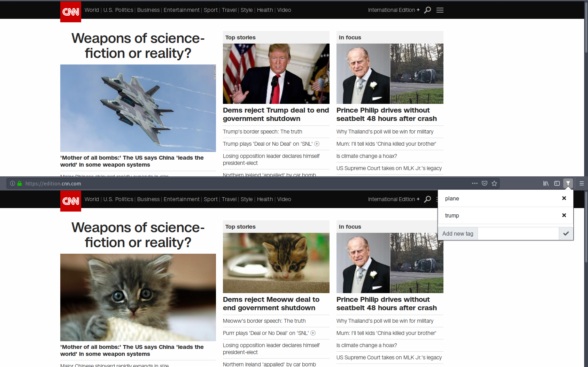The width and height of the screenshot is (588, 367).
Task: Bookmark this page with the star icon
Action: (x=494, y=183)
